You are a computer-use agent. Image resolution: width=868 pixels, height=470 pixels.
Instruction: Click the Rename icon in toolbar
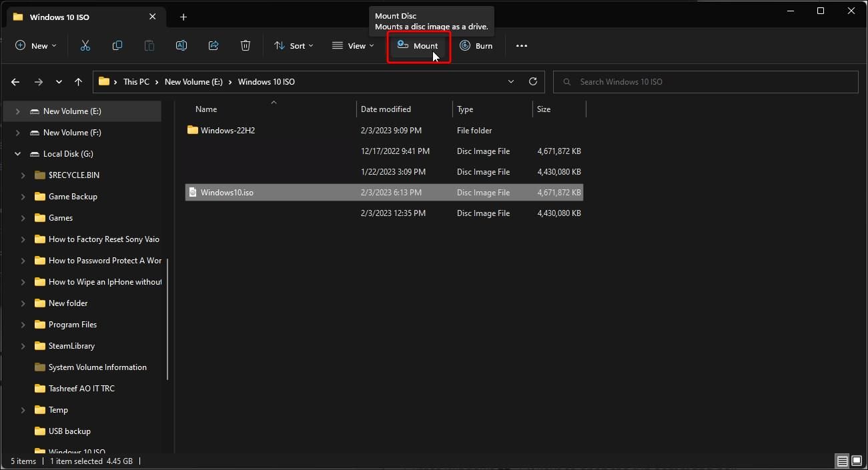[x=181, y=45]
